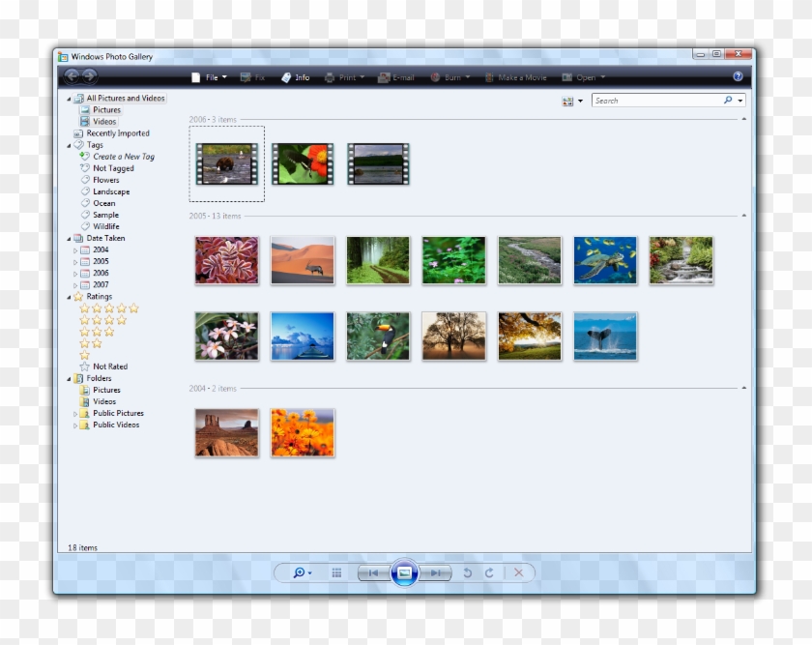Start the slideshow from the center control

point(407,572)
